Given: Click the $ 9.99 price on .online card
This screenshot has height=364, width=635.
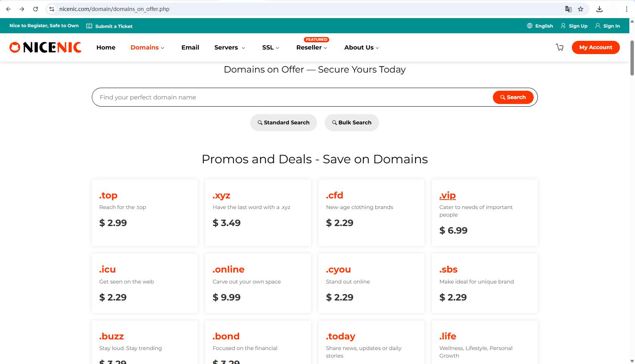Looking at the screenshot, I should click(x=226, y=297).
